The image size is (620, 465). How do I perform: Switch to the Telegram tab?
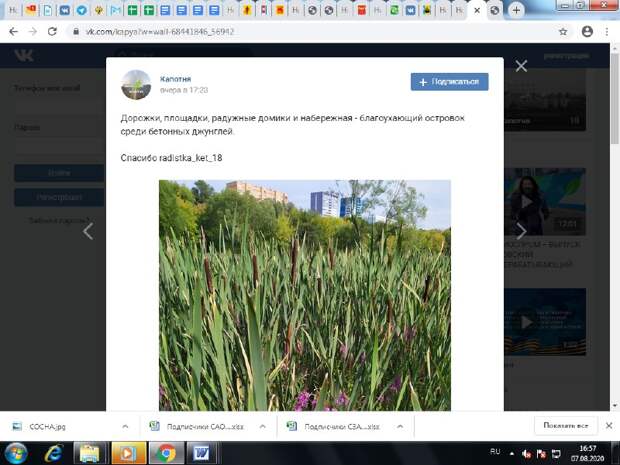coord(82,10)
